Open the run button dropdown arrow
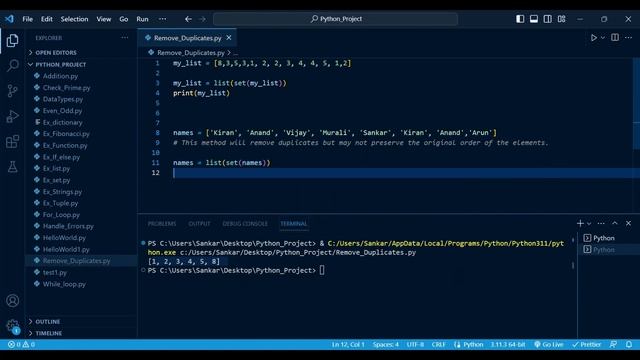The width and height of the screenshot is (640, 360). click(603, 38)
